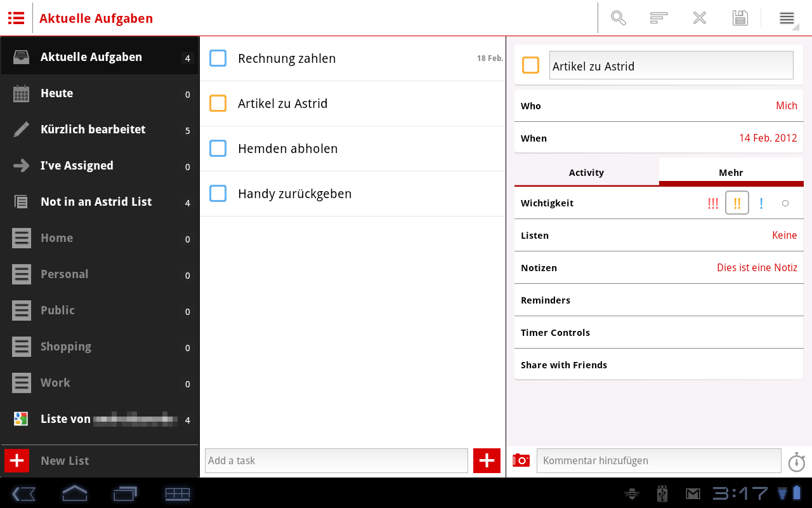The height and width of the screenshot is (508, 812).
Task: Open the Heute calendar filter
Action: coord(100,93)
